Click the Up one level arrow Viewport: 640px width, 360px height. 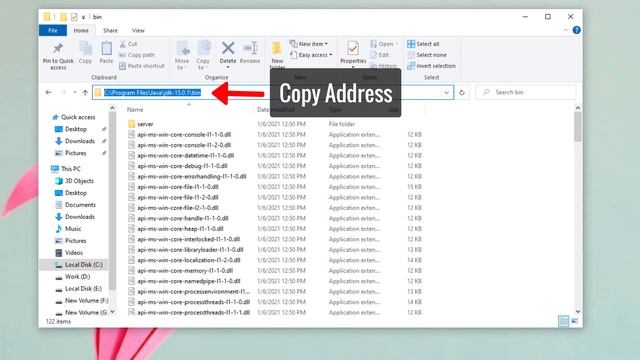pyautogui.click(x=85, y=92)
